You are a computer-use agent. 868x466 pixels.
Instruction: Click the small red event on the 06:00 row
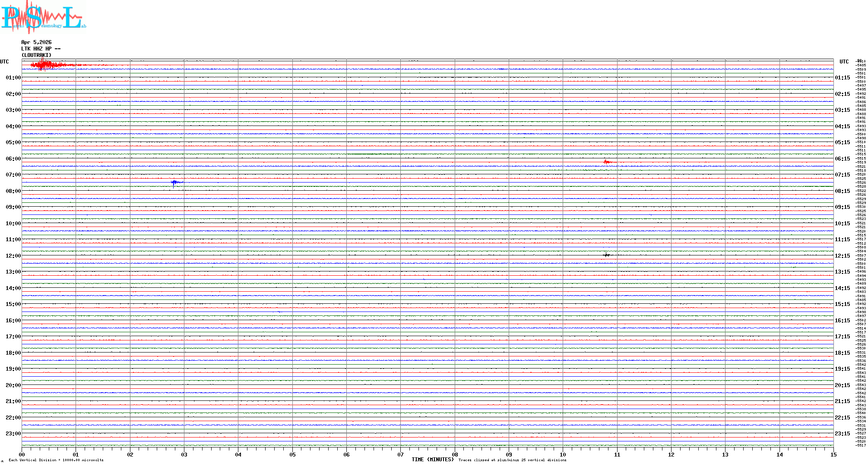pyautogui.click(x=607, y=162)
